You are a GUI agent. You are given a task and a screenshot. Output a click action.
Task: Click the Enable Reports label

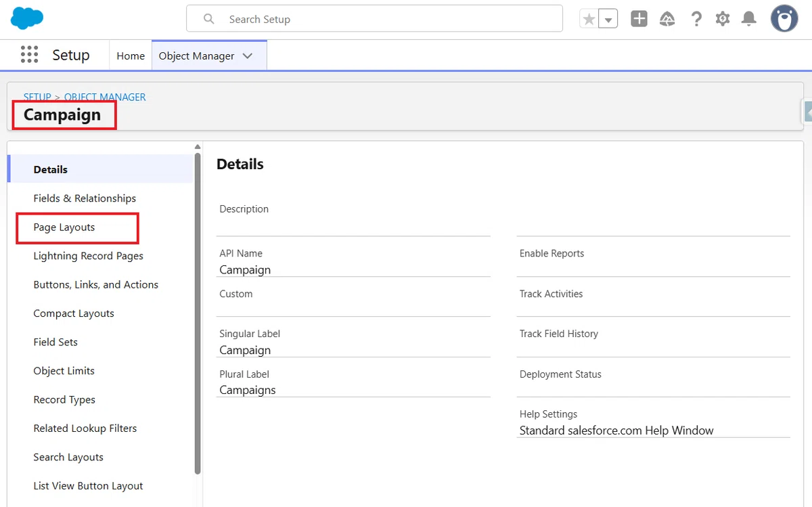coord(551,253)
